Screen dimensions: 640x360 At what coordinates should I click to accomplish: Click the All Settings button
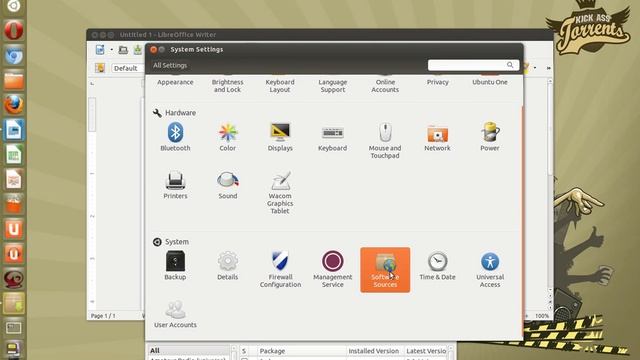[170, 65]
